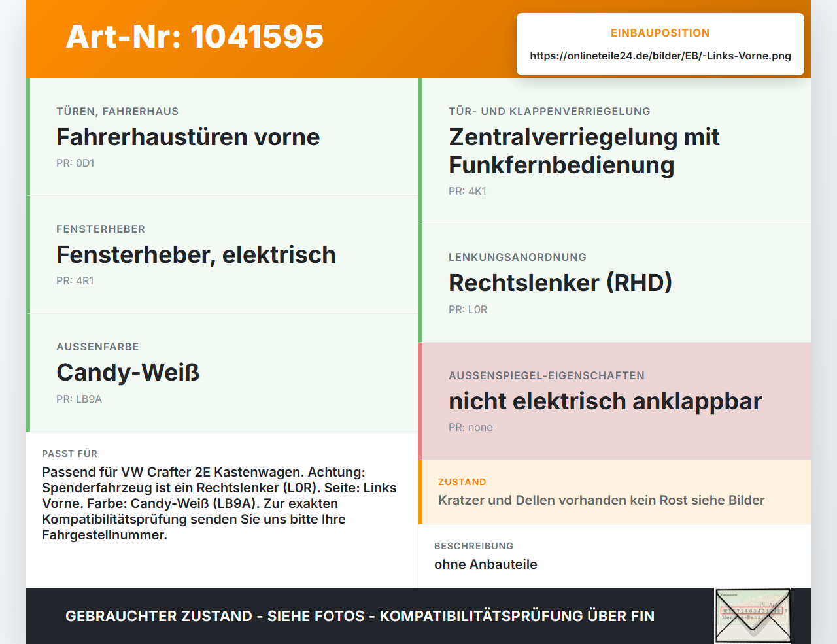Viewport: 837px width, 644px height.
Task: Click the PR: 4K1 code
Action: (x=468, y=191)
